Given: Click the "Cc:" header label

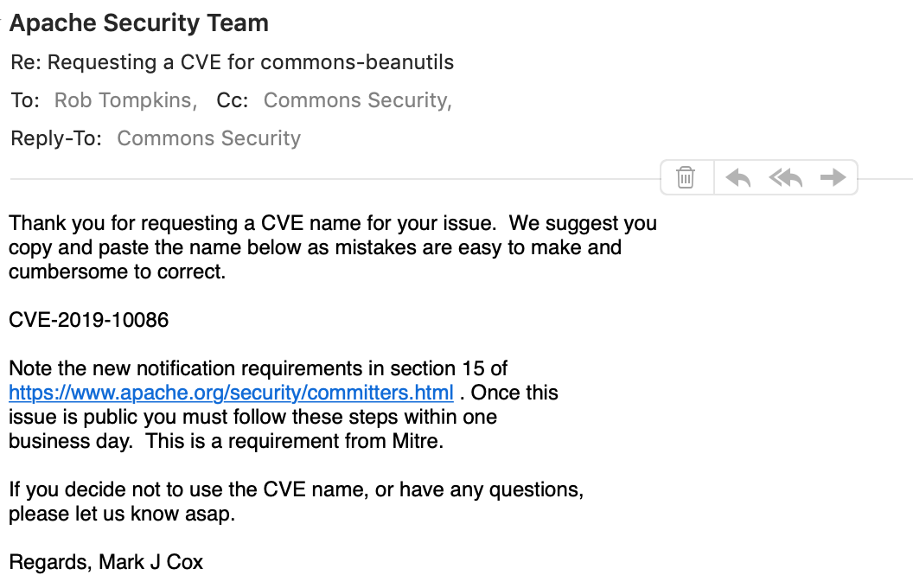Looking at the screenshot, I should click(233, 100).
